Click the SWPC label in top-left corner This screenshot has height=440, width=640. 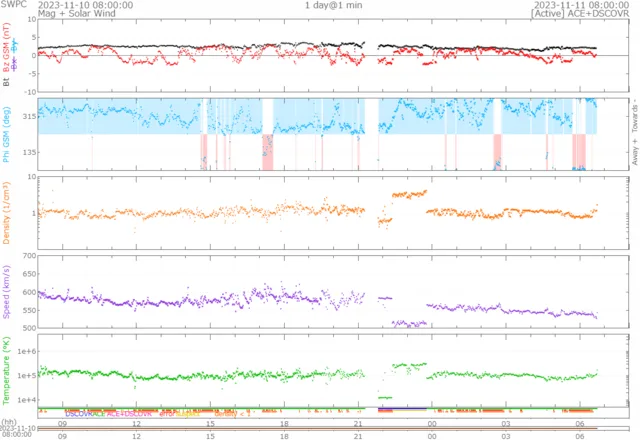pyautogui.click(x=14, y=5)
